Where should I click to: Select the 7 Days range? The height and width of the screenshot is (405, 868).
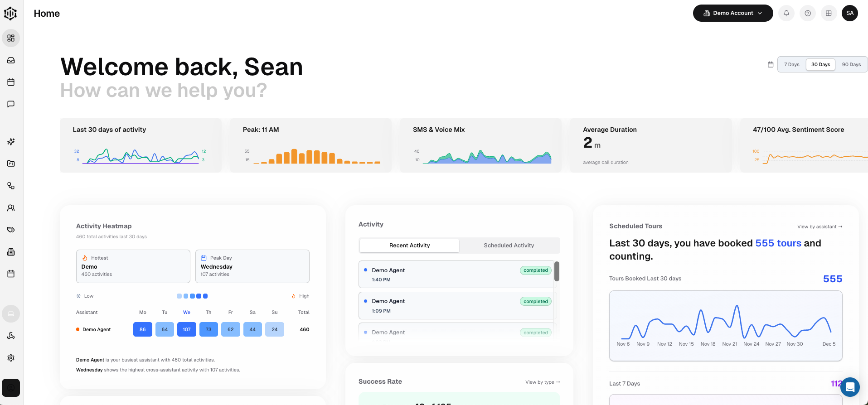point(792,64)
